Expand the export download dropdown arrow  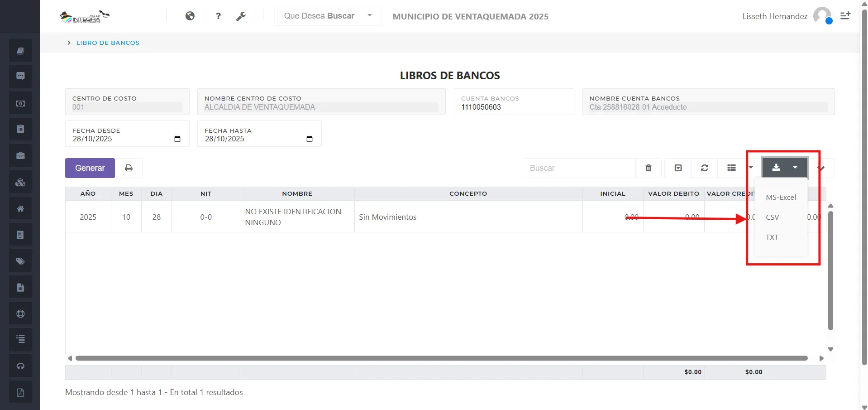[795, 168]
